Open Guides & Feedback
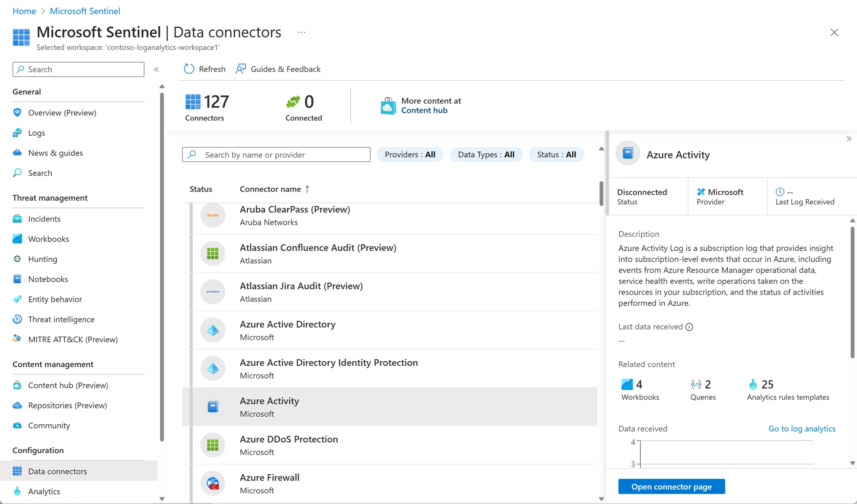 coord(278,69)
